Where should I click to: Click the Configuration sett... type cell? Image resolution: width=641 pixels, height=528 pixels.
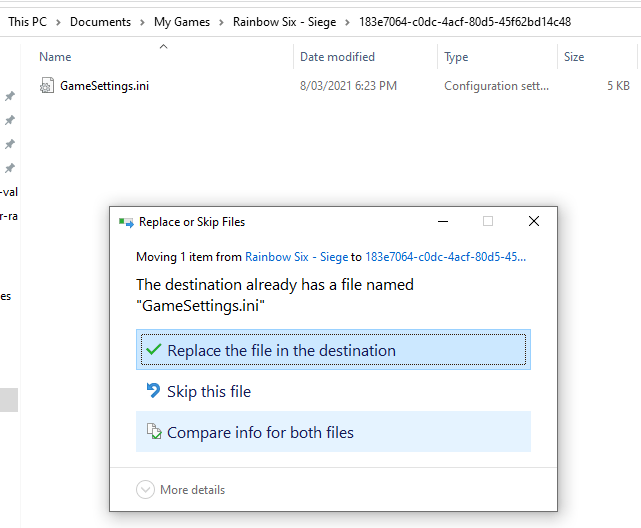point(496,86)
